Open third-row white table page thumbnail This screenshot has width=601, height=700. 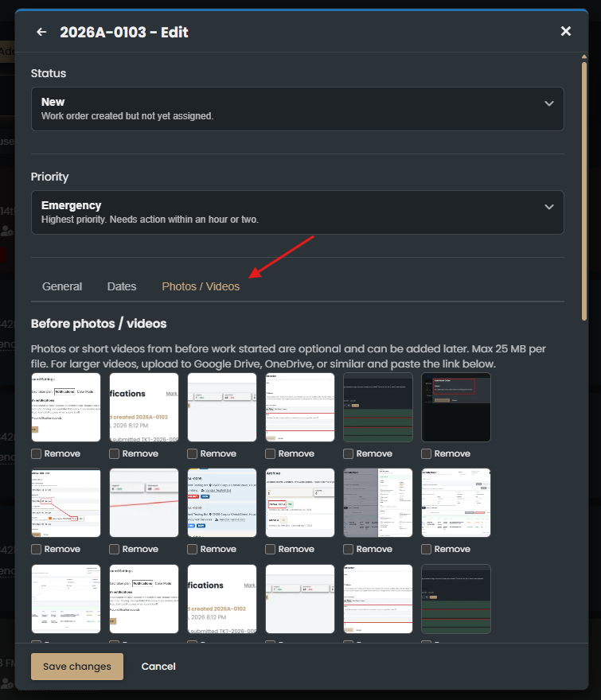66,599
